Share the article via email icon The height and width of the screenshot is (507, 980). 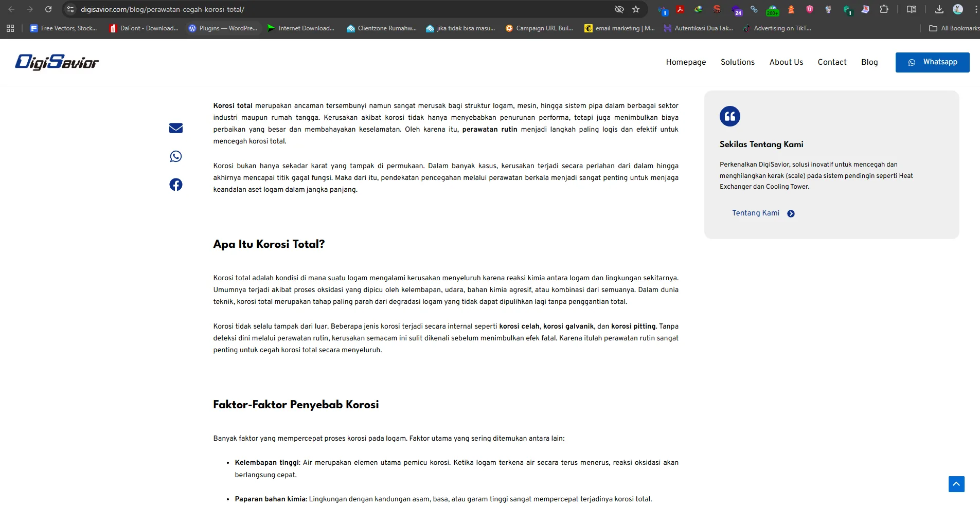[x=175, y=128]
